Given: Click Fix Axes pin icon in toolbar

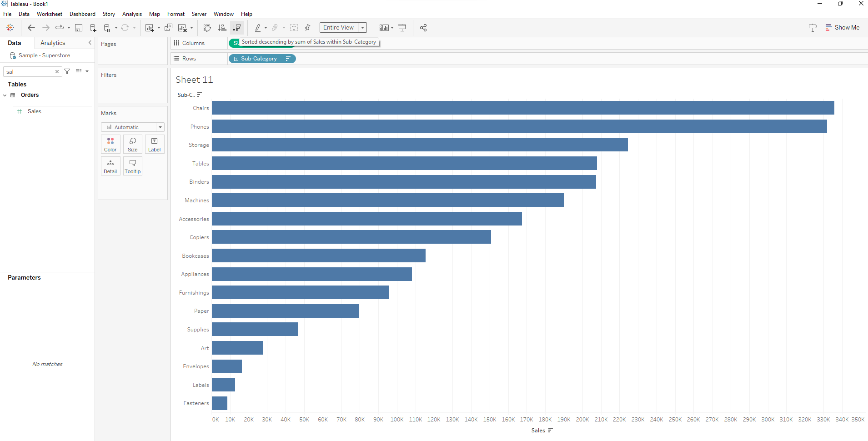Looking at the screenshot, I should pyautogui.click(x=307, y=28).
